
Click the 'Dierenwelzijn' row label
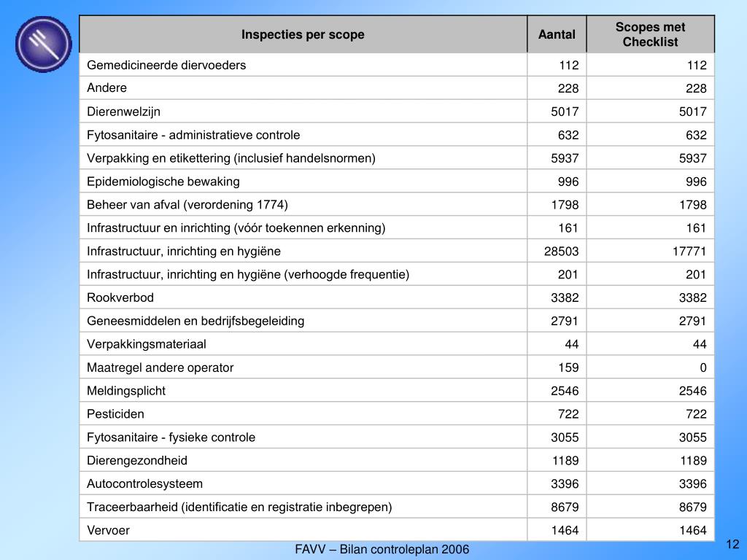pyautogui.click(x=123, y=112)
